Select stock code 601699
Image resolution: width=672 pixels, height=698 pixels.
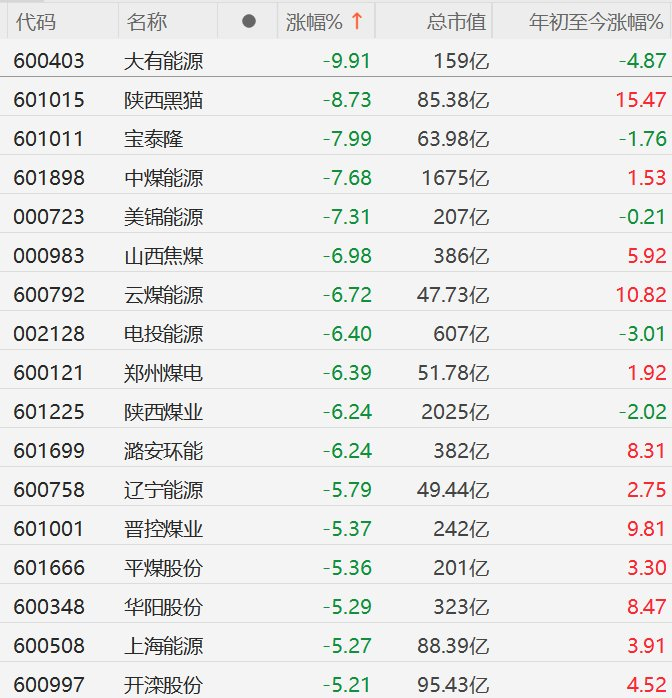pos(49,451)
